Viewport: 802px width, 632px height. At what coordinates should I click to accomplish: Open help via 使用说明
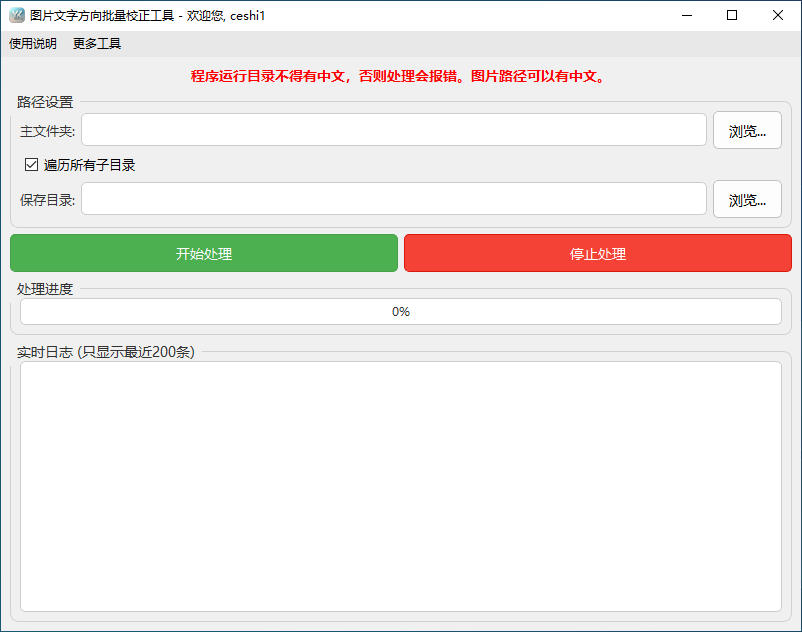pos(33,43)
